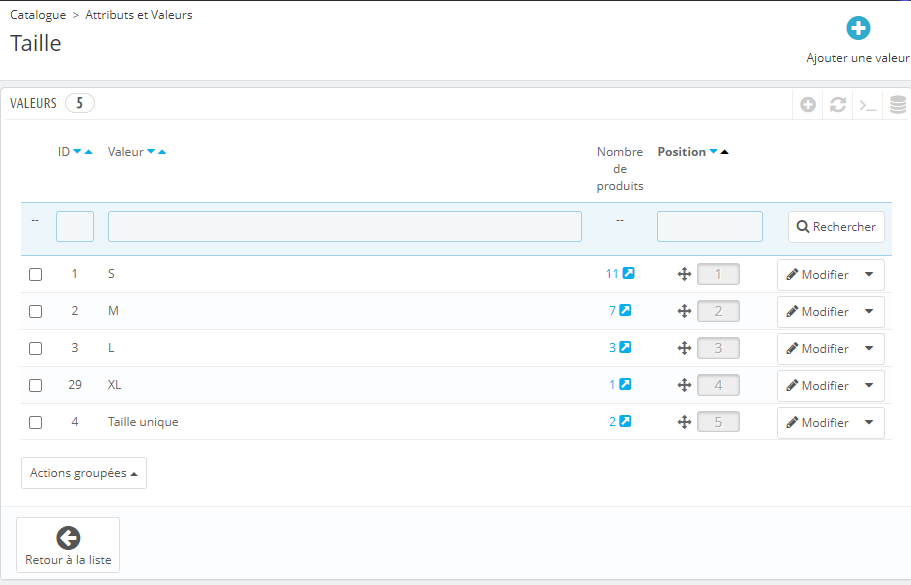Click the Rechercher button
Viewport: 911px width, 585px height.
(x=836, y=227)
